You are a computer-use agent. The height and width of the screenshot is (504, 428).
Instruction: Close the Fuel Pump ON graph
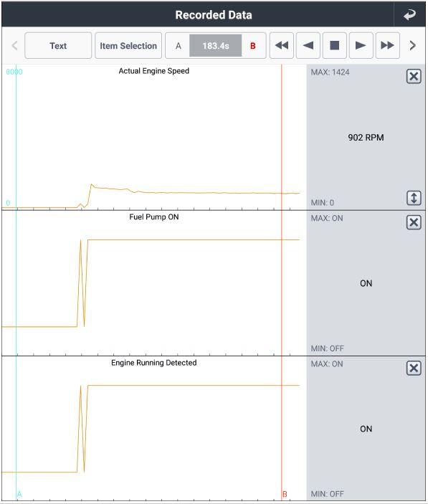[414, 222]
